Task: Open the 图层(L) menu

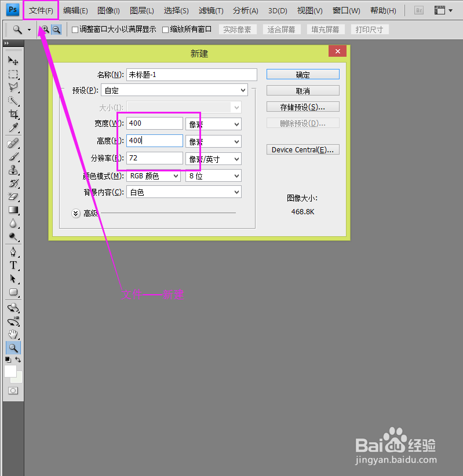Action: click(x=142, y=10)
